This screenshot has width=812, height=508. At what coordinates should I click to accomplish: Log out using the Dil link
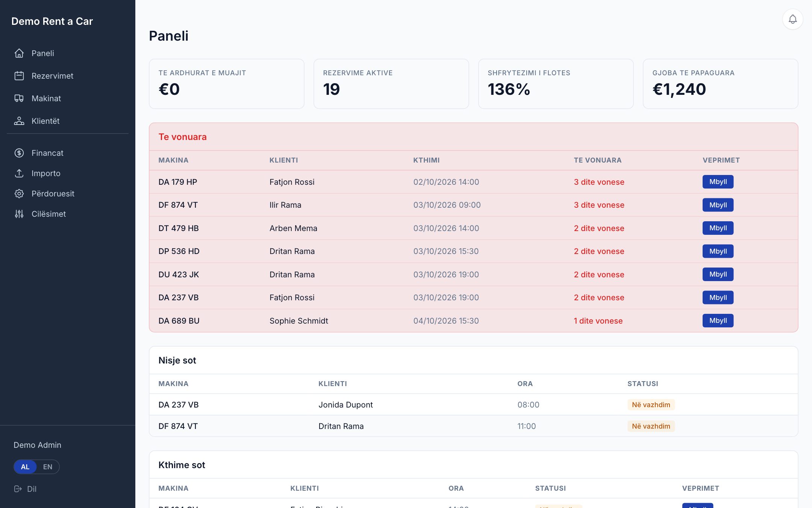coord(25,489)
